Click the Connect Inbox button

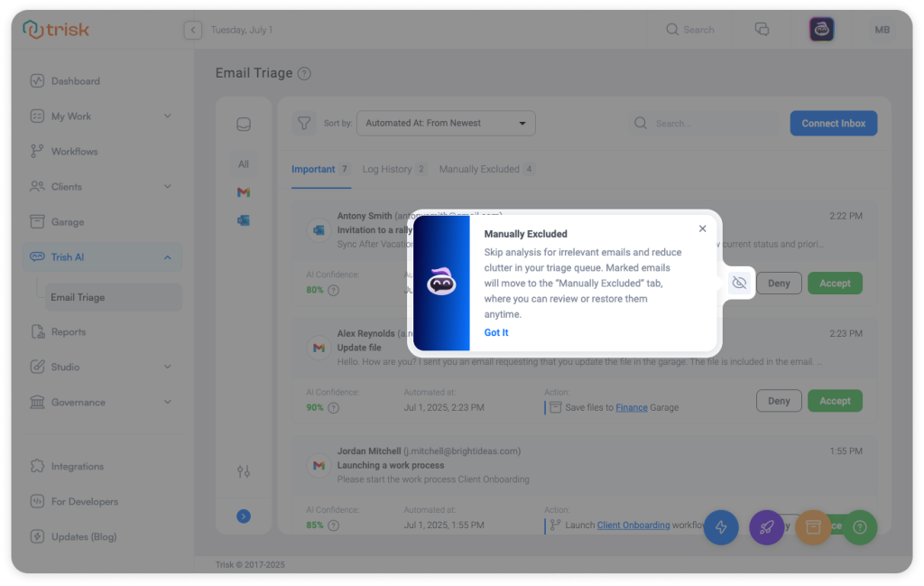tap(833, 123)
